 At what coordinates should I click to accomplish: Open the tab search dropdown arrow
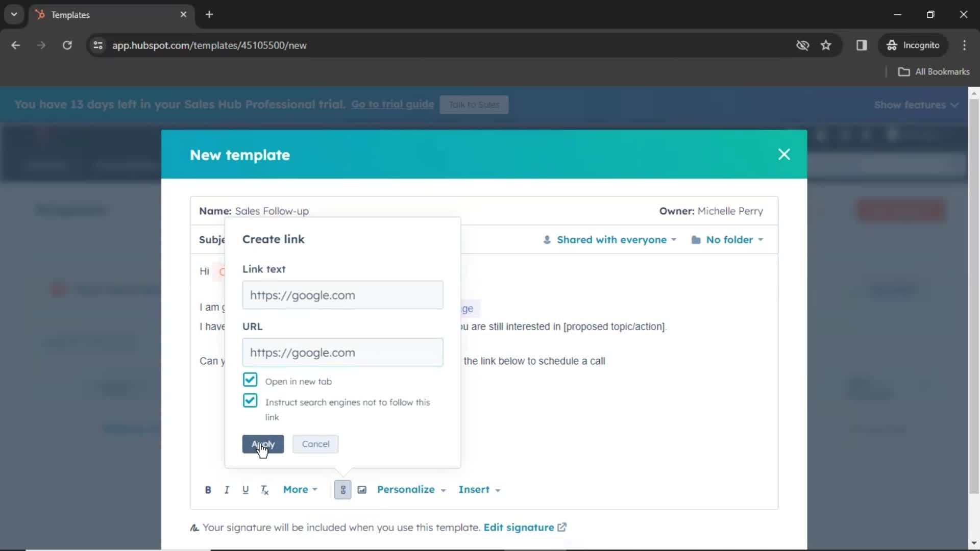click(14, 14)
